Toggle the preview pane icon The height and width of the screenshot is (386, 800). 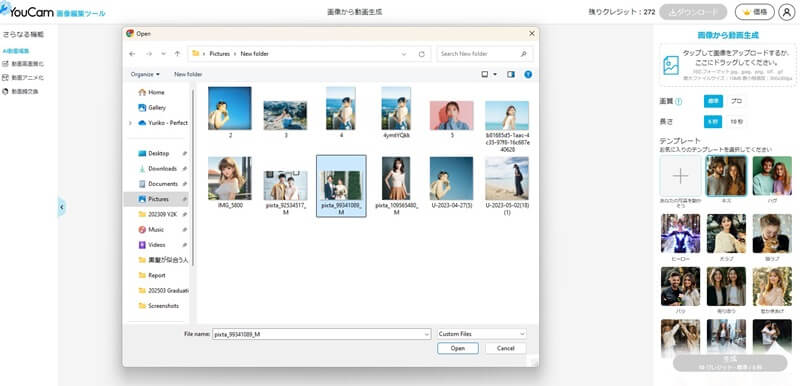(x=511, y=74)
